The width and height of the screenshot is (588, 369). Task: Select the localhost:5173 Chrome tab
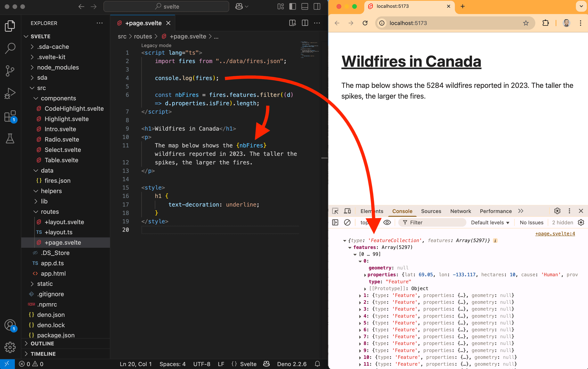click(409, 7)
